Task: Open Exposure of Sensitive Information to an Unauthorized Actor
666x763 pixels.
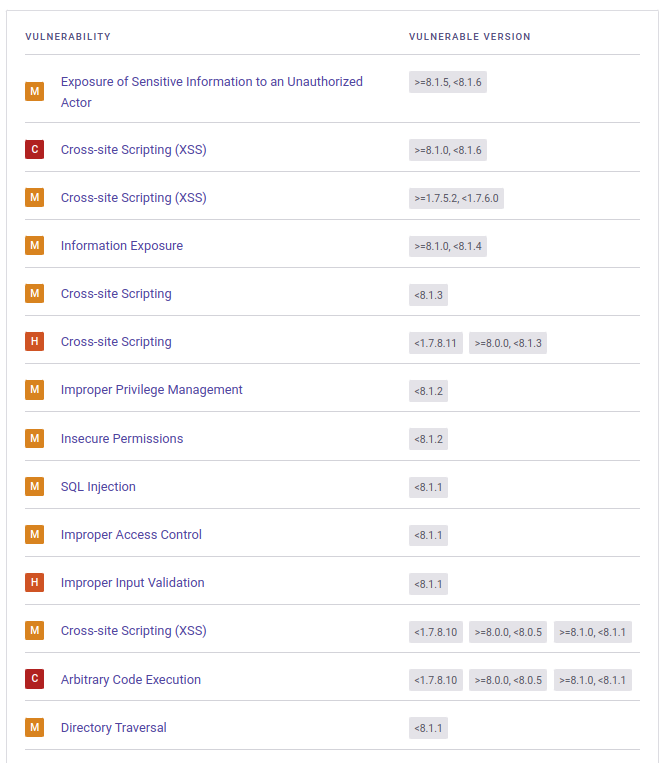Action: coord(212,92)
